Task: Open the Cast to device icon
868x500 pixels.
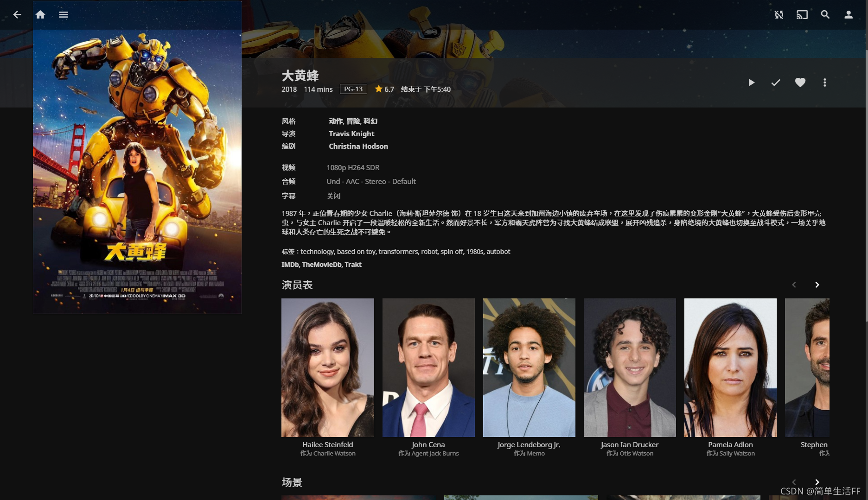Action: 802,15
